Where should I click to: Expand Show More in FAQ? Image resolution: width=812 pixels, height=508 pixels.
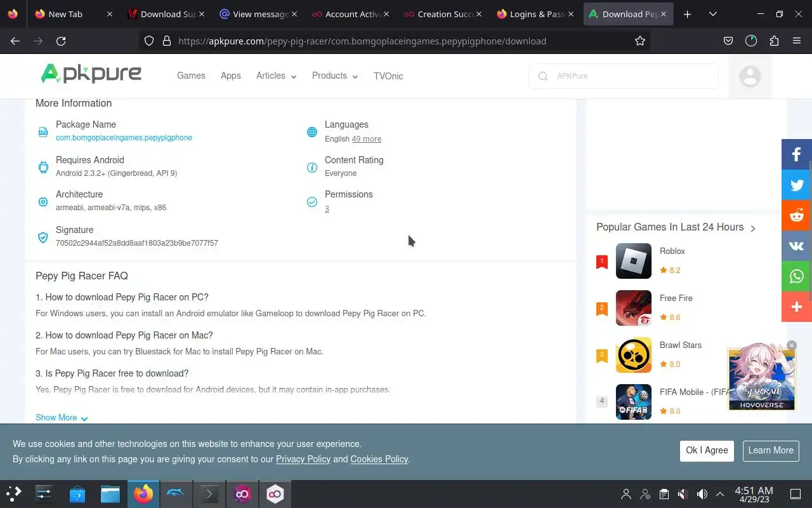coord(62,418)
